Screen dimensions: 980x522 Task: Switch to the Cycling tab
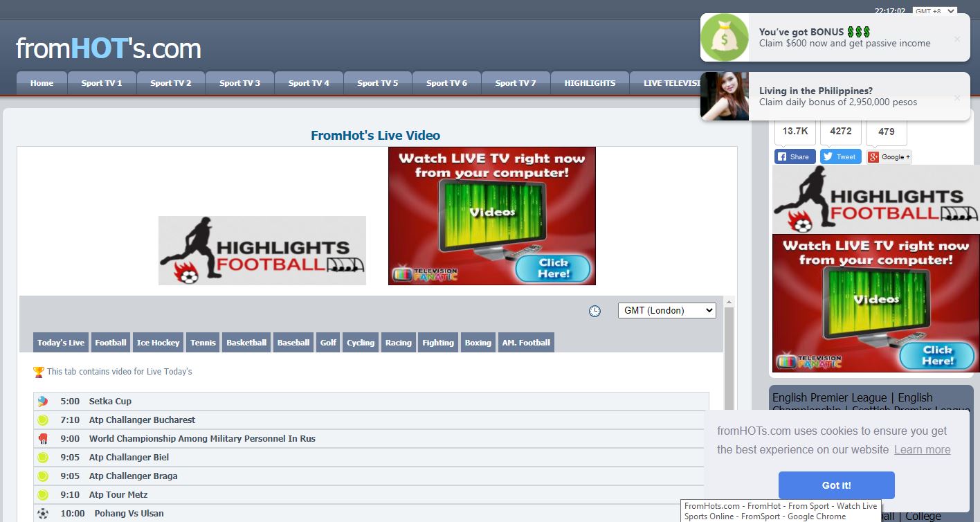coord(361,343)
